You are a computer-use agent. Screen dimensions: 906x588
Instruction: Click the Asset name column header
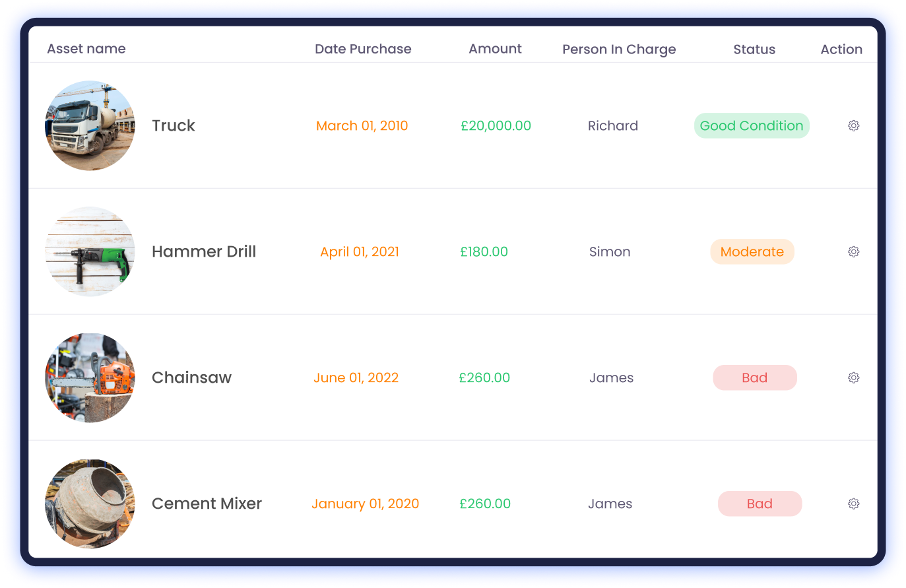click(86, 49)
